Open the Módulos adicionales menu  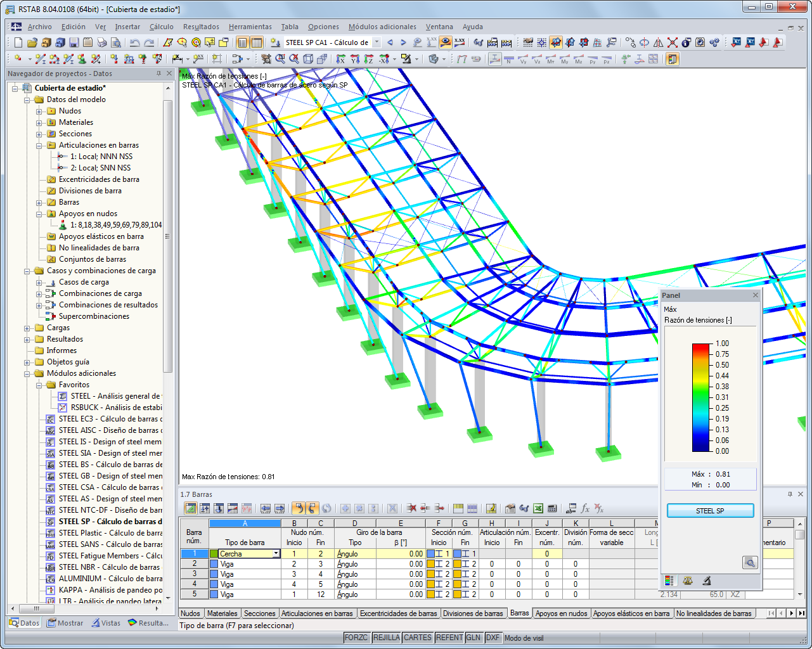click(382, 27)
